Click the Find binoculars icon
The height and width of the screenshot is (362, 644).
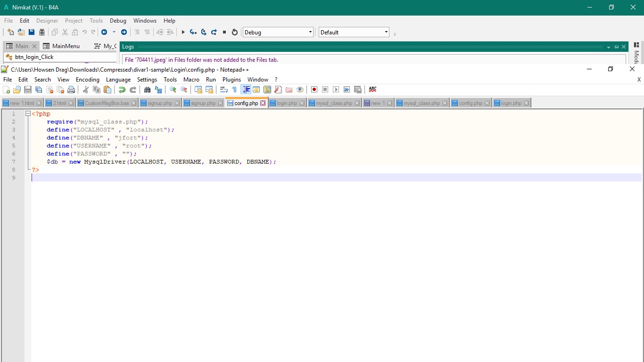point(147,90)
